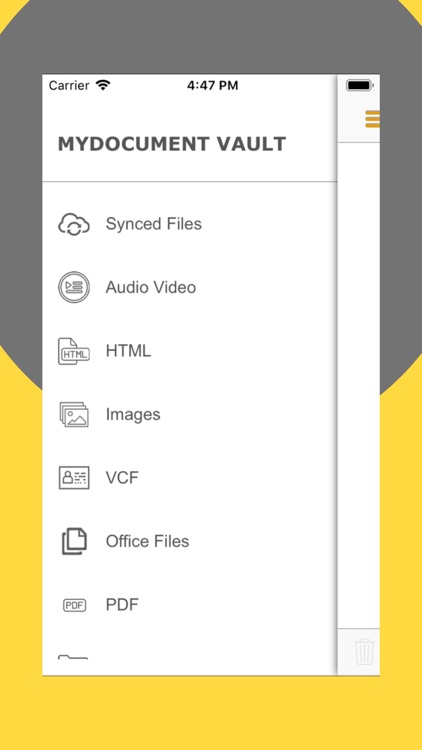The height and width of the screenshot is (750, 422).
Task: Open the Synced Files cloud icon
Action: [x=74, y=224]
